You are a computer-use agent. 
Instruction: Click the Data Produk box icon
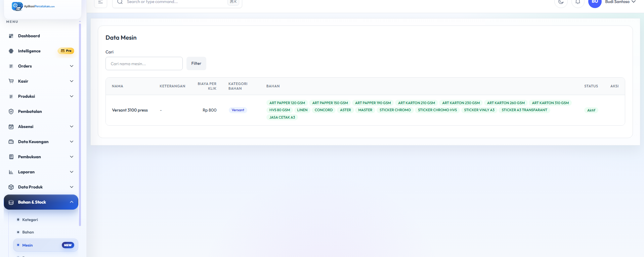[x=11, y=187]
